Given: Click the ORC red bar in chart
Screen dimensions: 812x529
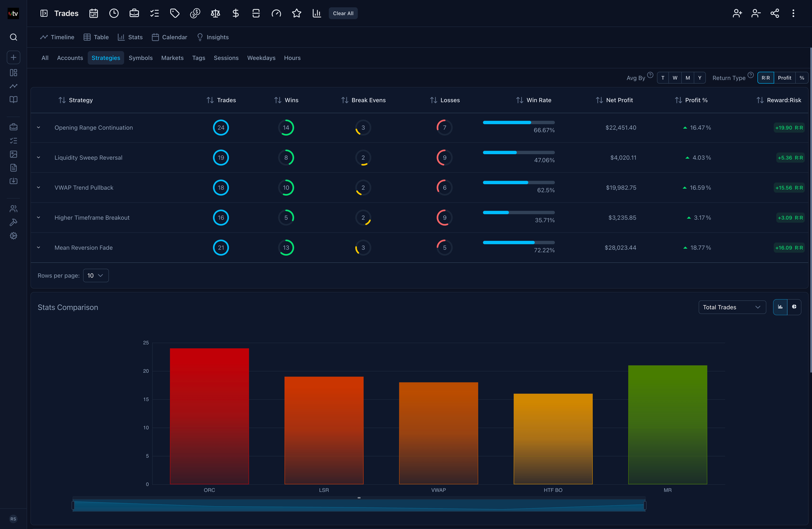Looking at the screenshot, I should 209,416.
